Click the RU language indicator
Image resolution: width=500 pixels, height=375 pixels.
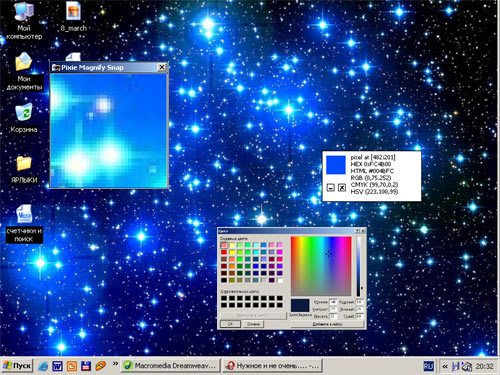(x=428, y=366)
